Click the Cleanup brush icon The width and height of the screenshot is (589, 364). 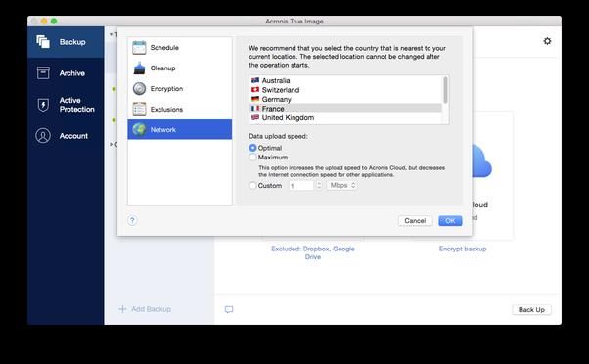[139, 68]
